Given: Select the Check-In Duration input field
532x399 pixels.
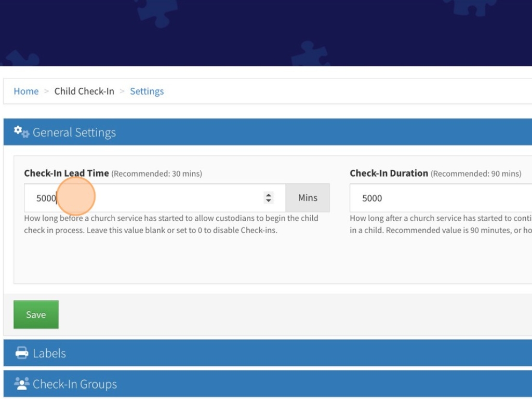Looking at the screenshot, I should [442, 198].
